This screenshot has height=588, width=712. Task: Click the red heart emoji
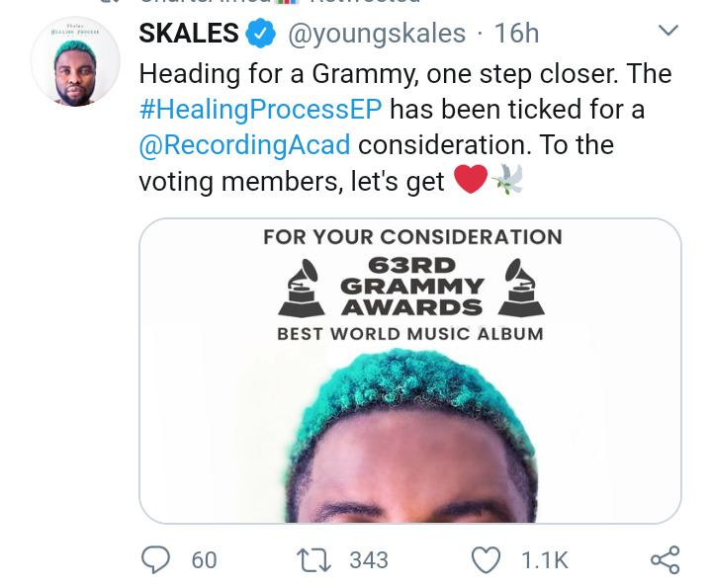(471, 179)
